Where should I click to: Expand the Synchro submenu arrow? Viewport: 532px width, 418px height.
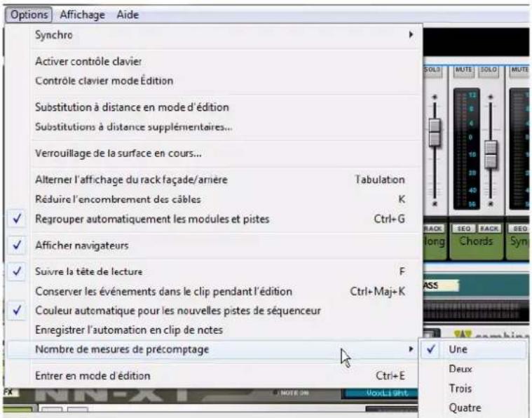(411, 34)
